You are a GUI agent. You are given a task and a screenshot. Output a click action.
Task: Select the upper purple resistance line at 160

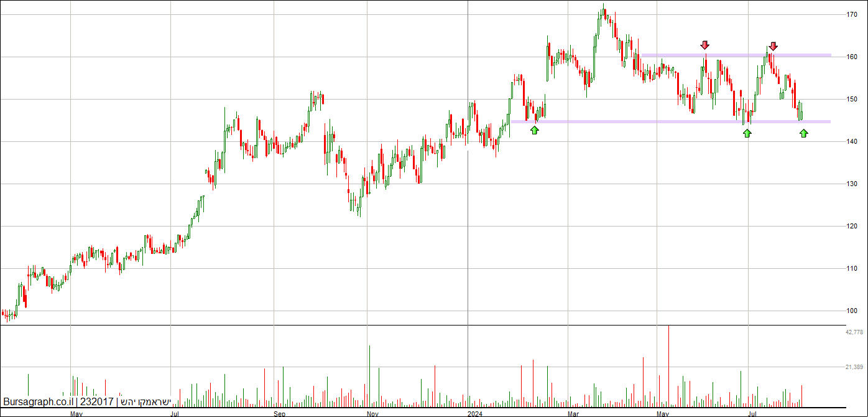tap(736, 55)
